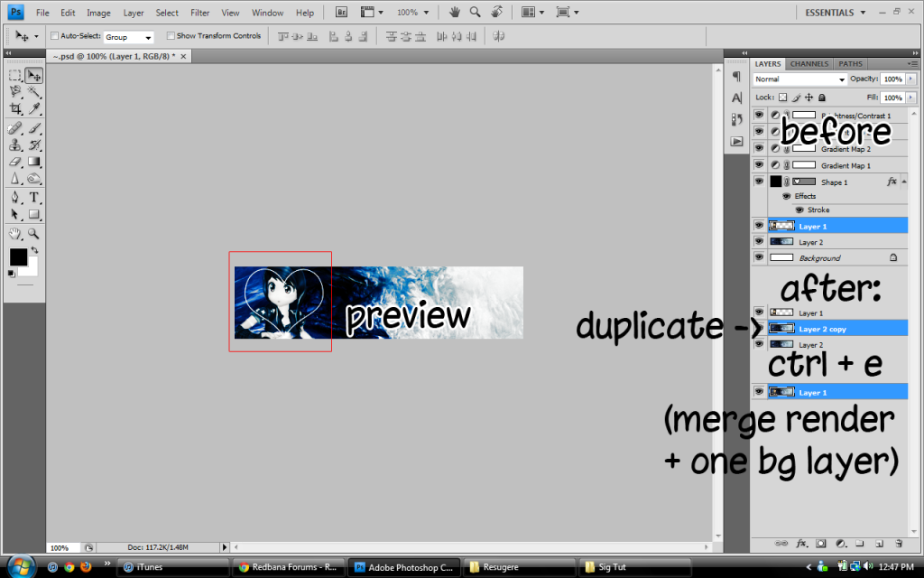Screen dimensions: 924x578
Task: Select the Move tool in toolbox
Action: (x=33, y=76)
